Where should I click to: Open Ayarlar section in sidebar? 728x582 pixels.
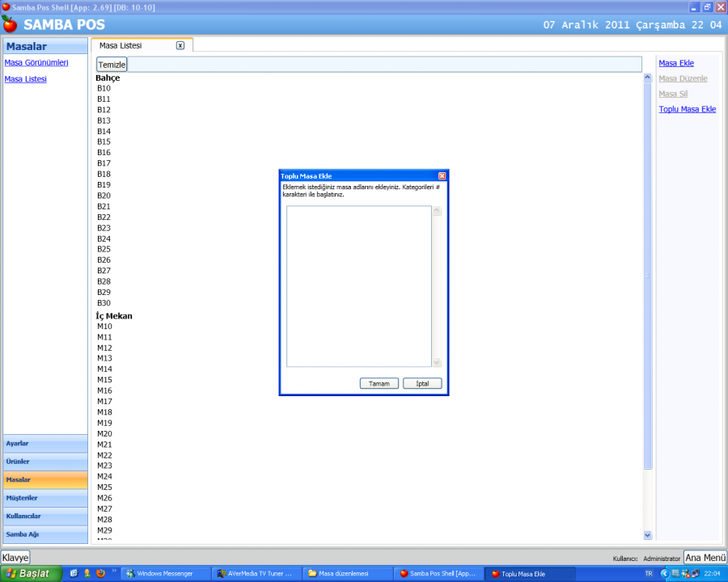point(45,444)
